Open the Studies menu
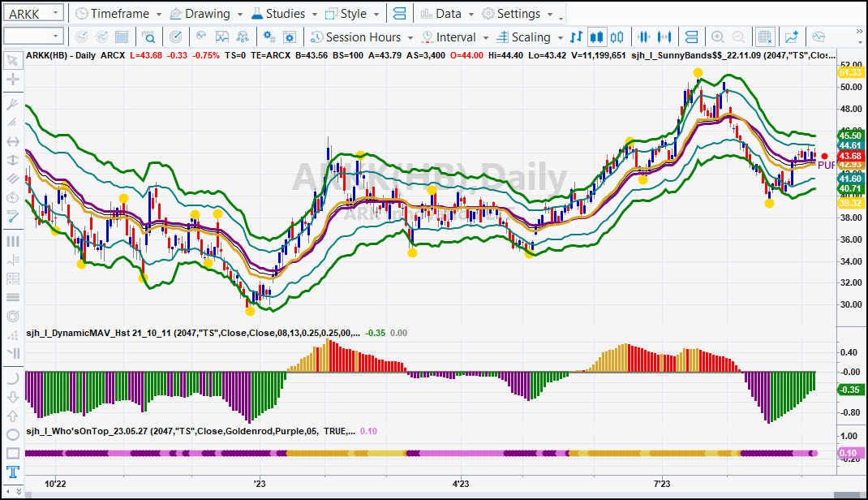 (x=284, y=13)
